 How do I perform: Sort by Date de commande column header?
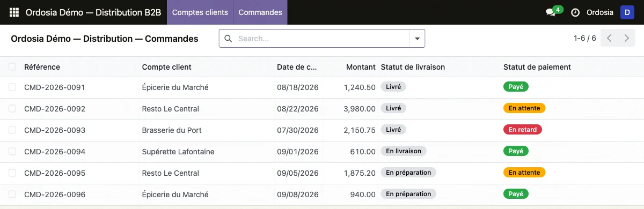click(x=297, y=67)
